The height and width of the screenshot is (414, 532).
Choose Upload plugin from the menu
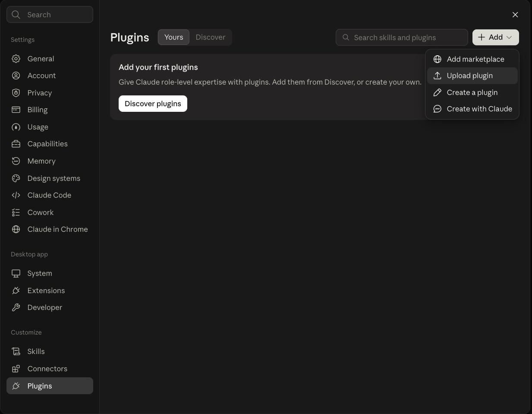[472, 76]
